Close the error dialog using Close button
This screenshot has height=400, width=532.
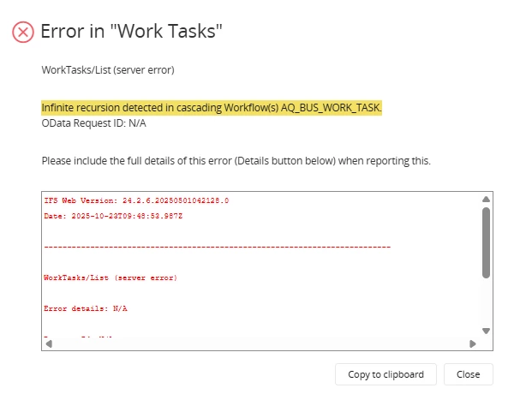[468, 374]
